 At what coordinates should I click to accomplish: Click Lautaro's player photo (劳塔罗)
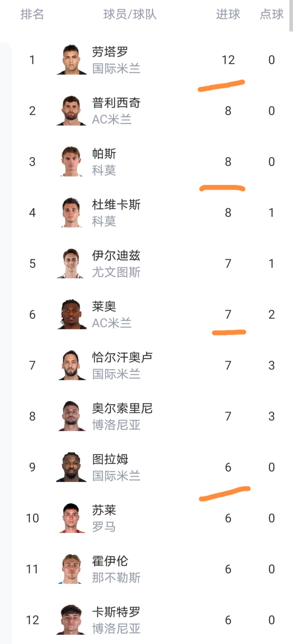click(x=71, y=60)
